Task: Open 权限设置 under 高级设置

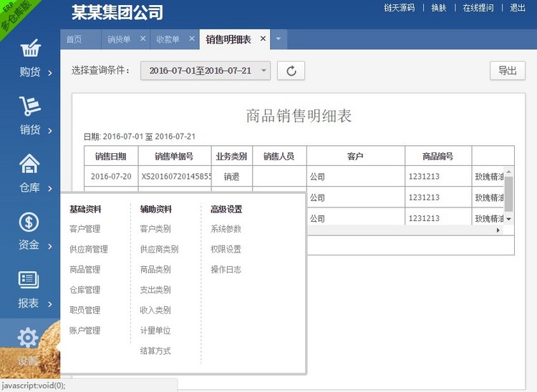Action: coord(226,249)
